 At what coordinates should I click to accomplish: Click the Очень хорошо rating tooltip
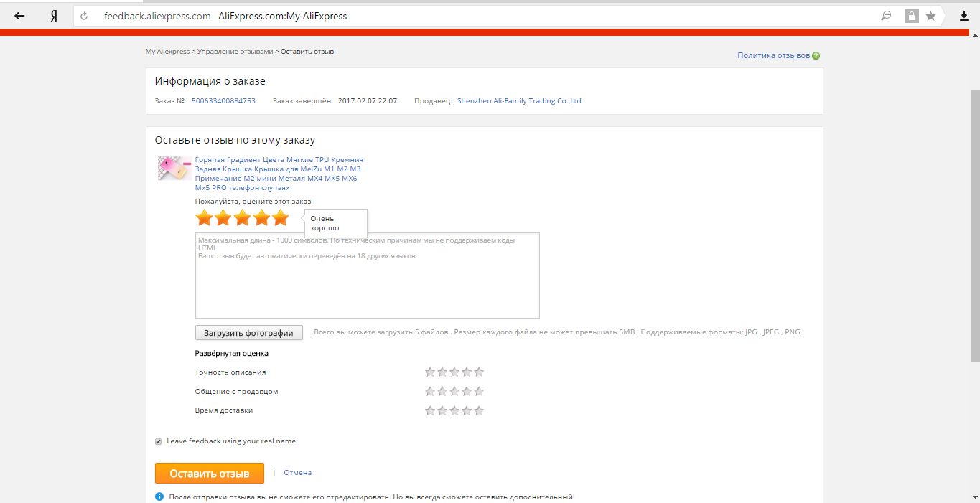(336, 223)
